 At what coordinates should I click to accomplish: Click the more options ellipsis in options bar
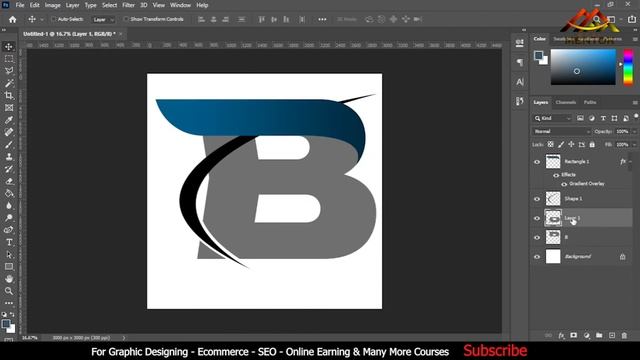point(322,19)
